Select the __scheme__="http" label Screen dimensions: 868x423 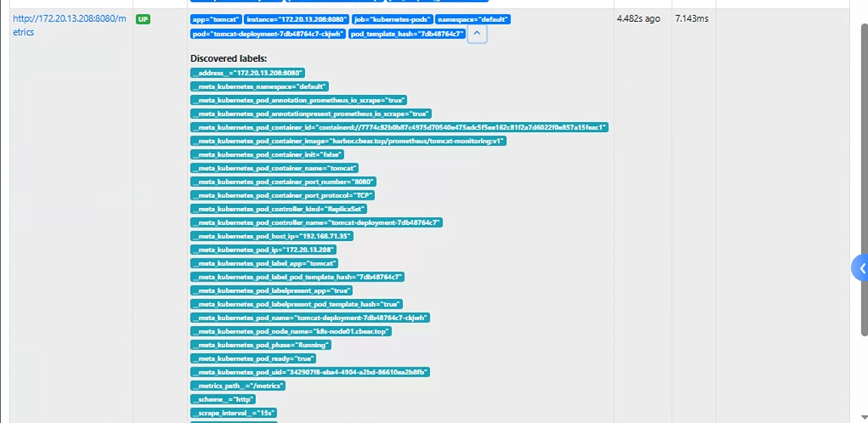(223, 400)
